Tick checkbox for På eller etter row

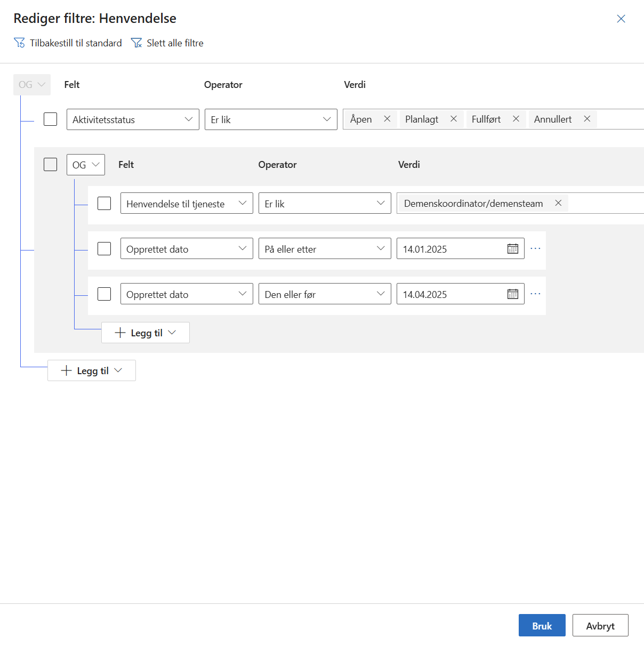(104, 248)
